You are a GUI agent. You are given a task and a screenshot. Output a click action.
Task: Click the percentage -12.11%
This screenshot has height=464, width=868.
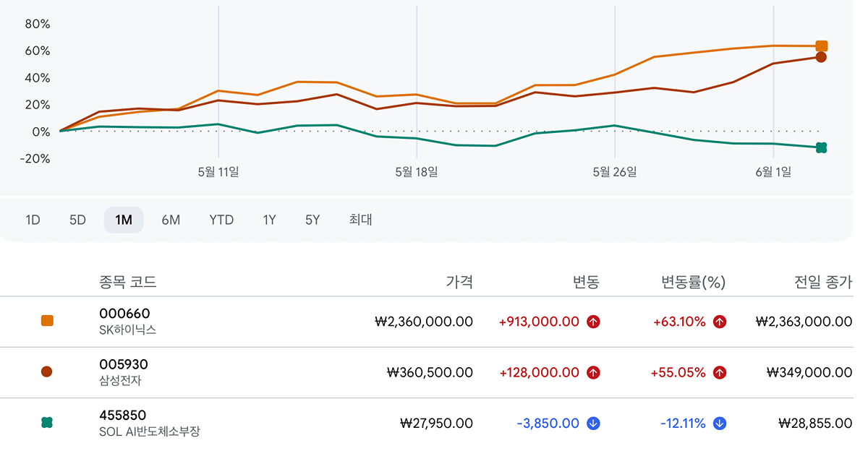(683, 424)
